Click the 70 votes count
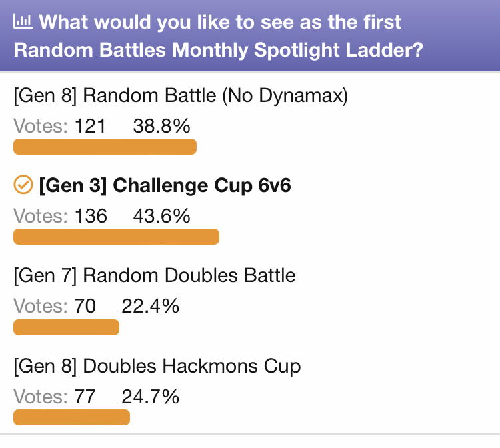The image size is (500, 448). 85,306
